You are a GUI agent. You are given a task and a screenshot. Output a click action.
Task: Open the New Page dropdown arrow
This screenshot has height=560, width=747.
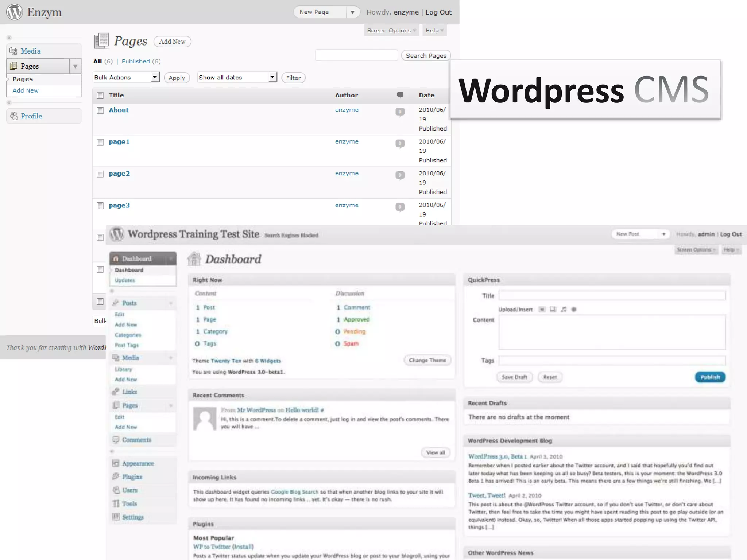click(352, 12)
